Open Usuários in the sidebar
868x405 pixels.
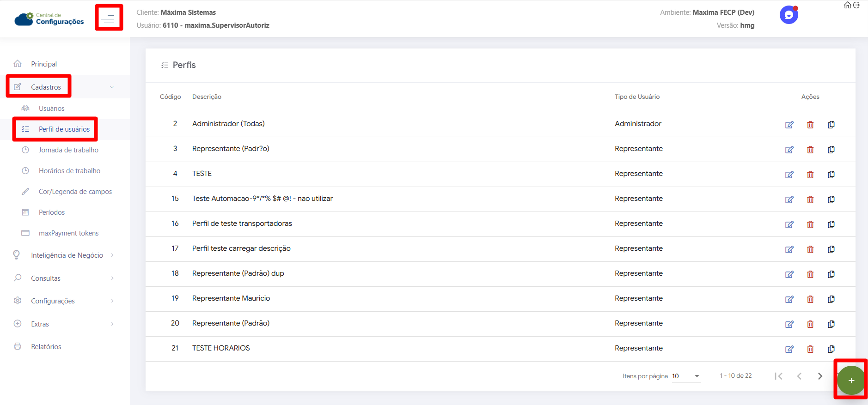point(51,109)
